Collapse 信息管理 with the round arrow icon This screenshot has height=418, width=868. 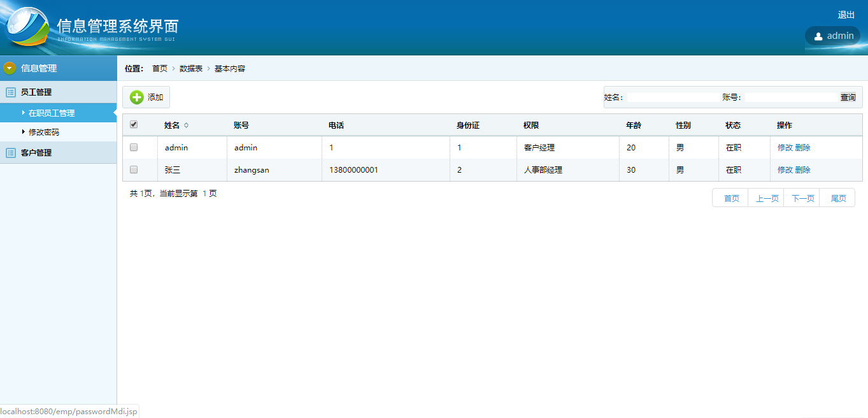point(10,68)
